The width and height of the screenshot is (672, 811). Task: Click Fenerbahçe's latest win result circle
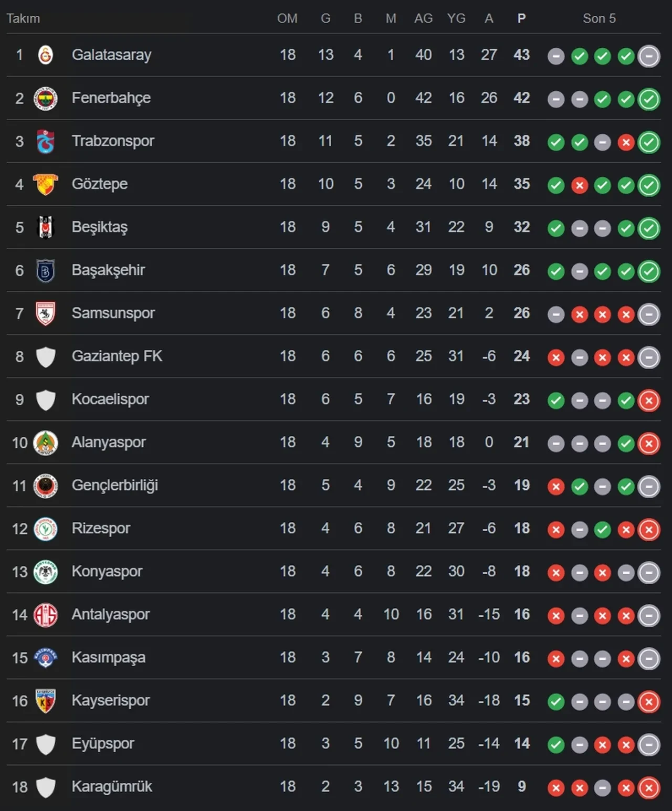(649, 99)
